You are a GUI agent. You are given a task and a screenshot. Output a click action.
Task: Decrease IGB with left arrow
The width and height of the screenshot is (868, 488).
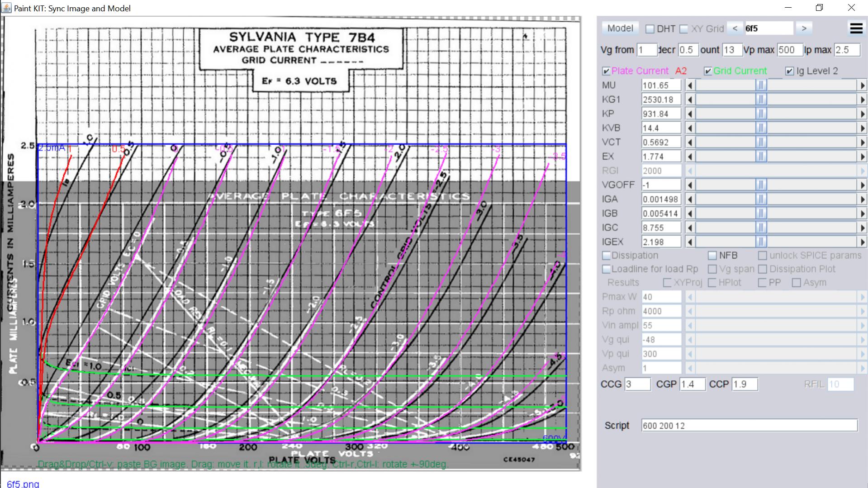pos(690,213)
